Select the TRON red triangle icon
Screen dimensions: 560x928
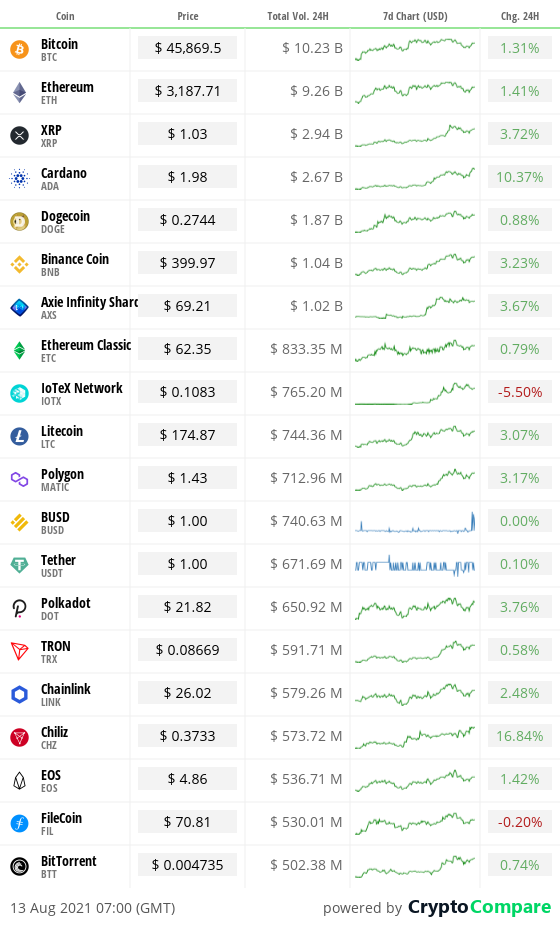tap(20, 651)
